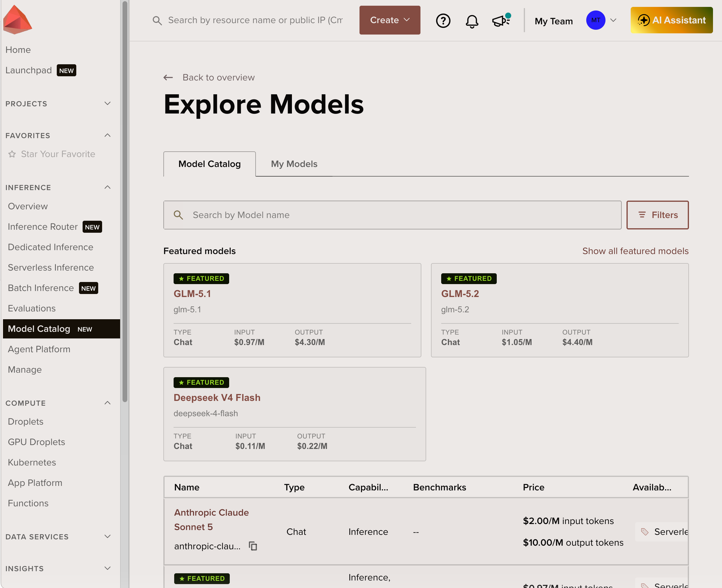Click the Name column header
The width and height of the screenshot is (722, 588).
[x=187, y=487]
